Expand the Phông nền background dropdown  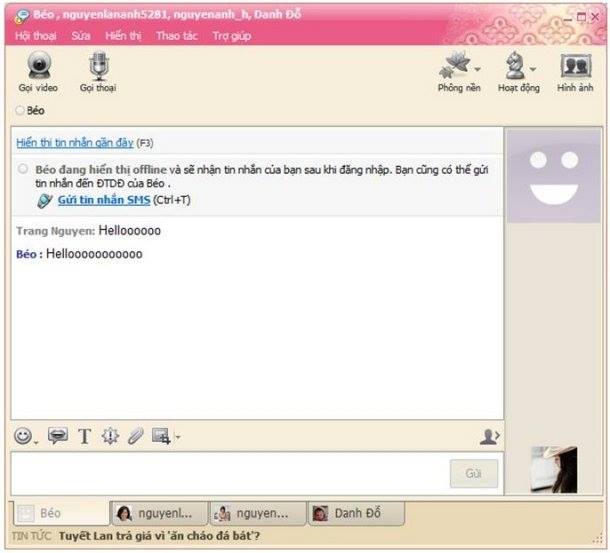click(x=477, y=69)
